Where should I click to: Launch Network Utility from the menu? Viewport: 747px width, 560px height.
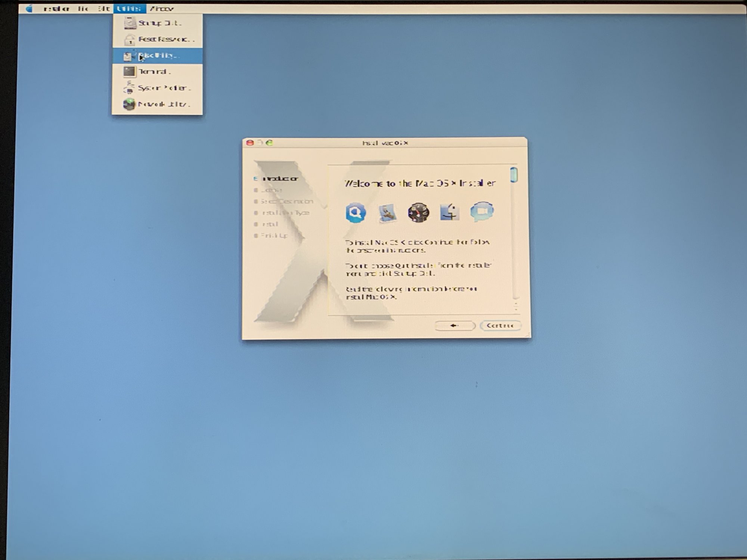[158, 104]
